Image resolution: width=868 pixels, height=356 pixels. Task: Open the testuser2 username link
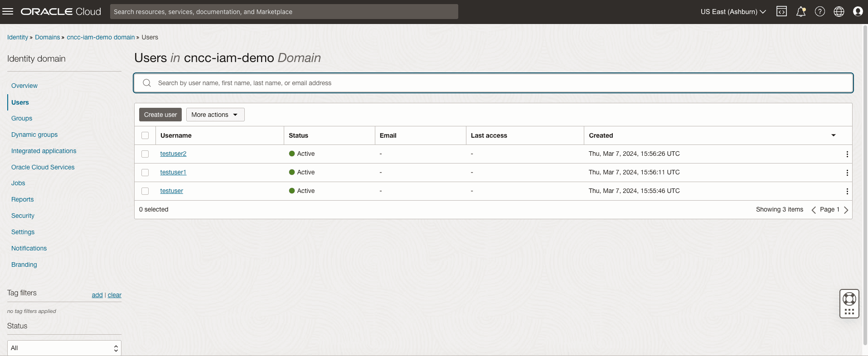click(173, 154)
